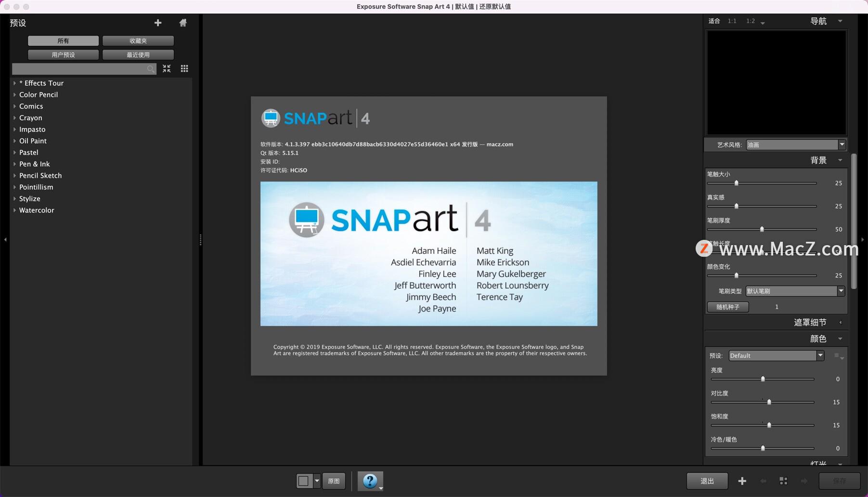Open the 笔刷类型 brush type dropdown
Image resolution: width=868 pixels, height=497 pixels.
coord(795,291)
